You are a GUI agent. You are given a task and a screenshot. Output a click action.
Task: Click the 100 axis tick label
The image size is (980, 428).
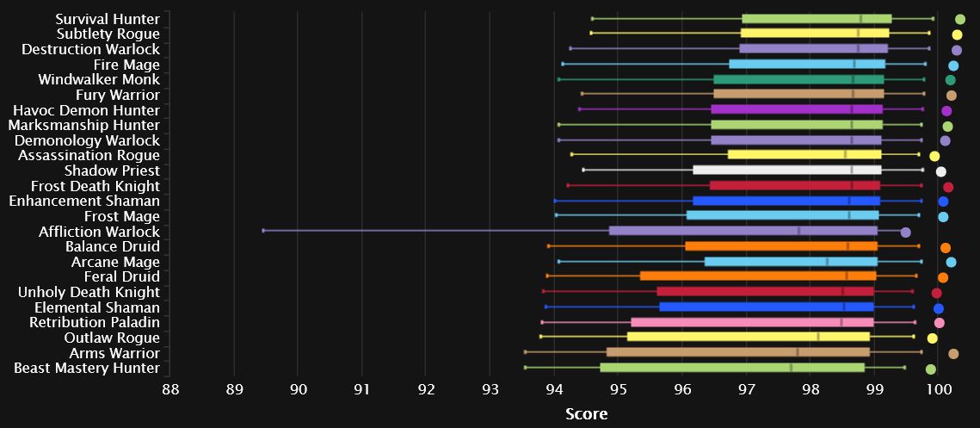point(938,389)
